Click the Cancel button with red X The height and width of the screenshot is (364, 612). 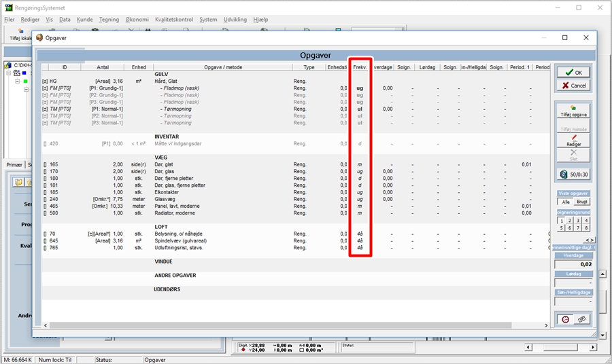[x=573, y=86]
